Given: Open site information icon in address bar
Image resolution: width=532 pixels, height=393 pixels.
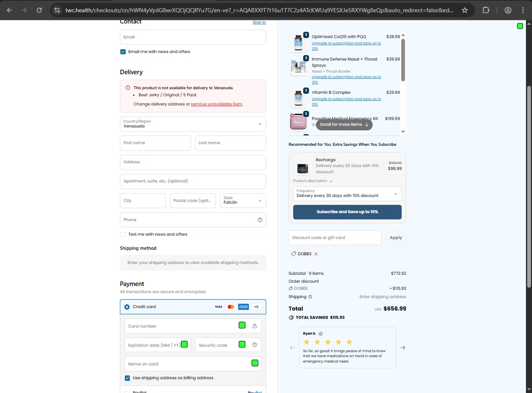Looking at the screenshot, I should click(57, 10).
